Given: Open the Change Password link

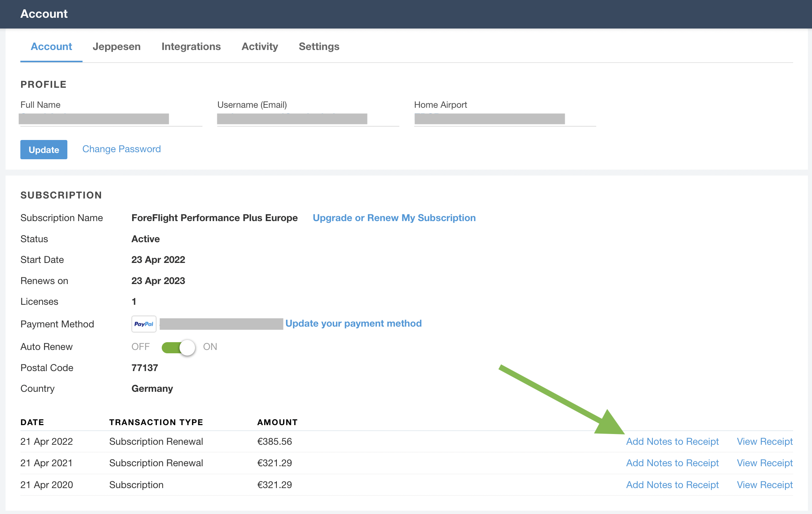Looking at the screenshot, I should point(121,149).
